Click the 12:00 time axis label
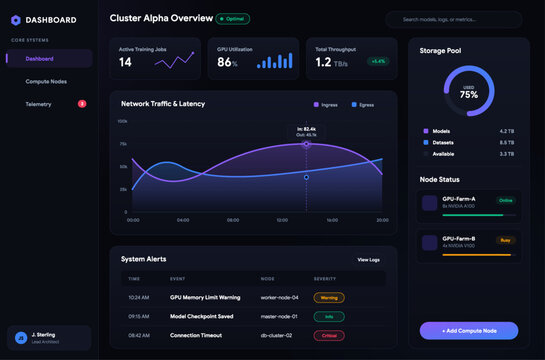Image resolution: width=545 pixels, height=360 pixels. tap(282, 220)
